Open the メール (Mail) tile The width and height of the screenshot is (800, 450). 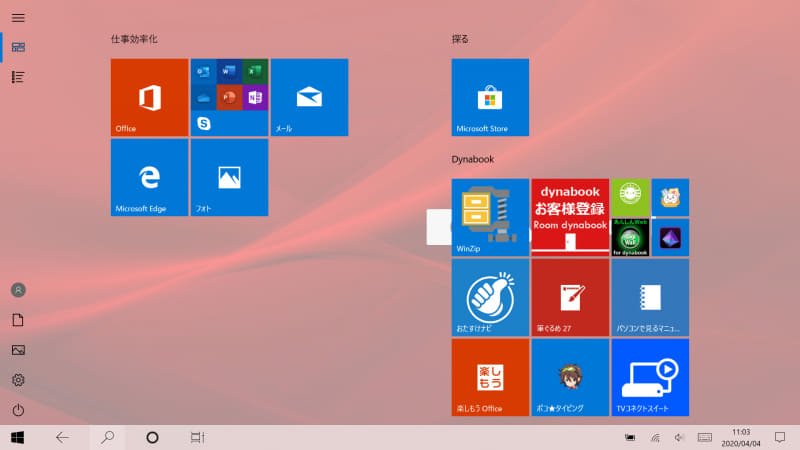[310, 97]
